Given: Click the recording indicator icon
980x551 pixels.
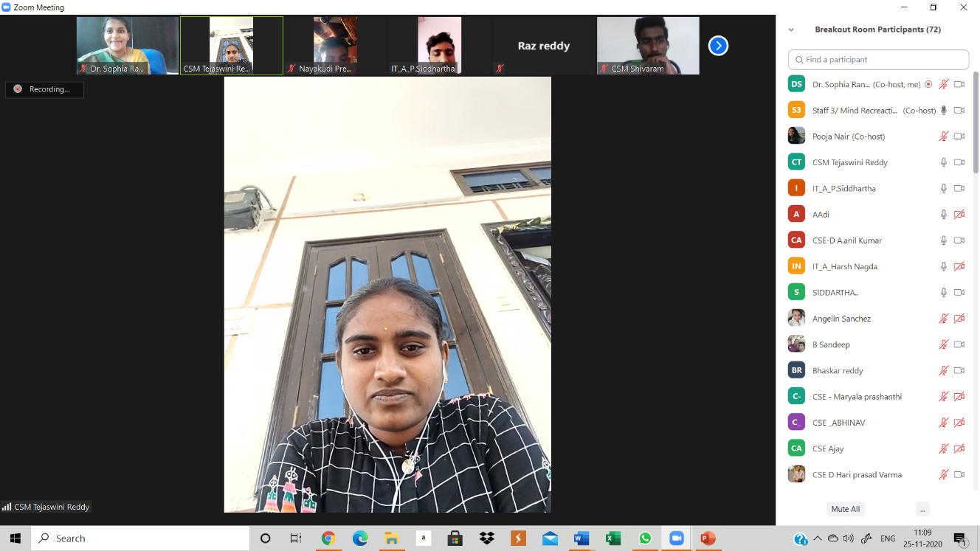Looking at the screenshot, I should click(x=18, y=89).
